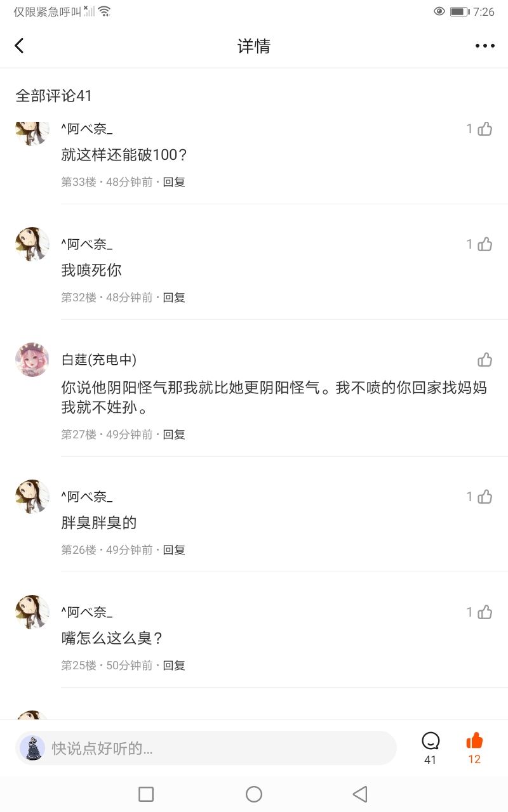
Task: Tap the back arrow in header
Action: (20, 46)
